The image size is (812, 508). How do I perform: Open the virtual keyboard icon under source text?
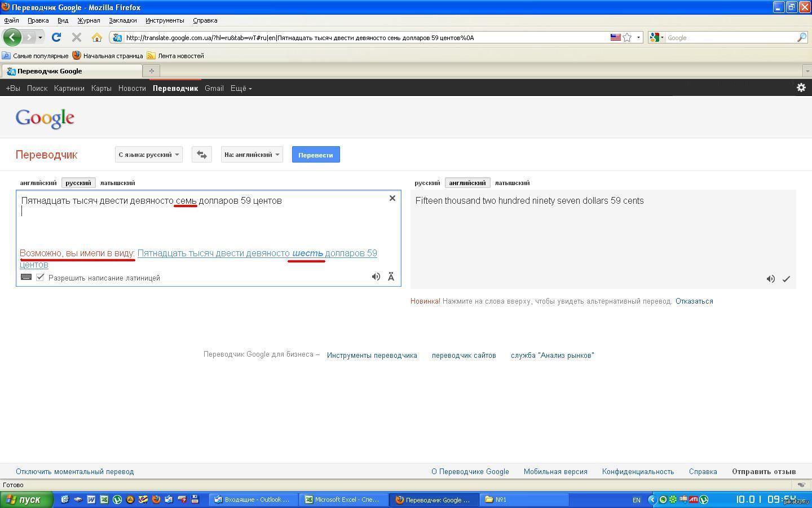(x=26, y=277)
